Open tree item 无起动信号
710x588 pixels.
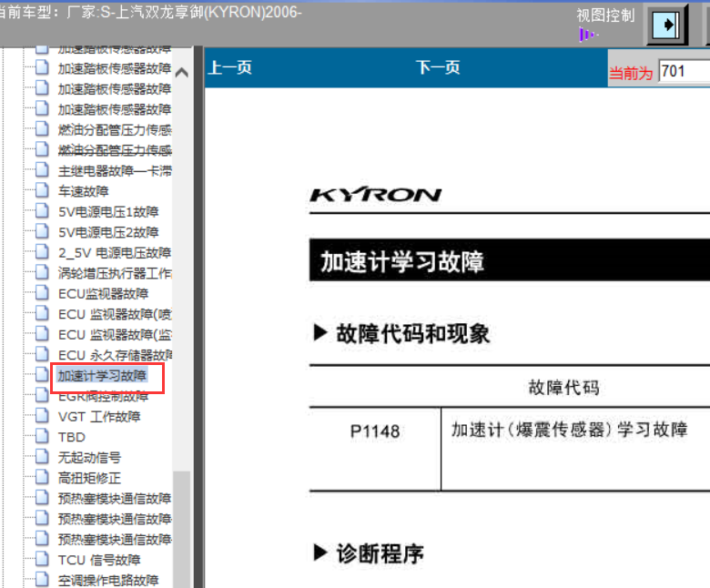pos(89,458)
